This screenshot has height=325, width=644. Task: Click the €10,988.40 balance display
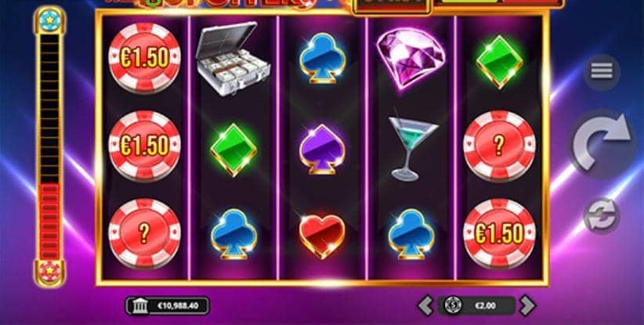pyautogui.click(x=168, y=305)
